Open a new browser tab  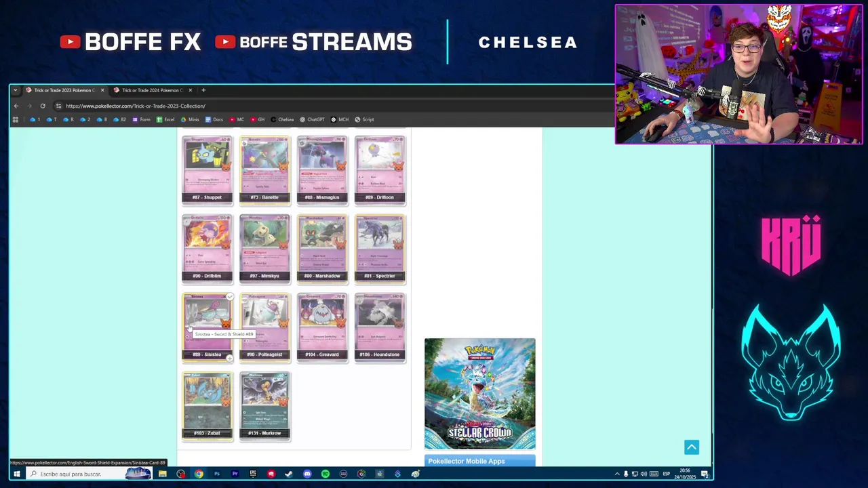(x=203, y=90)
